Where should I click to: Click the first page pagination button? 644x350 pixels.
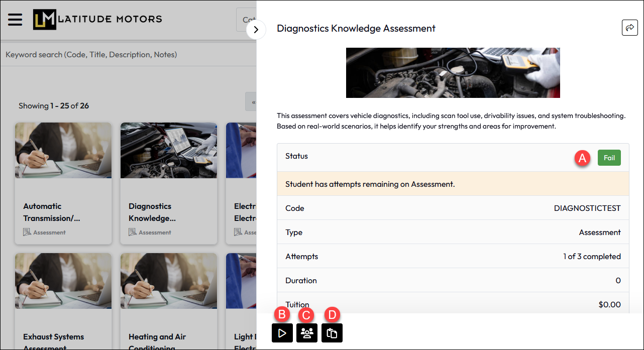251,102
